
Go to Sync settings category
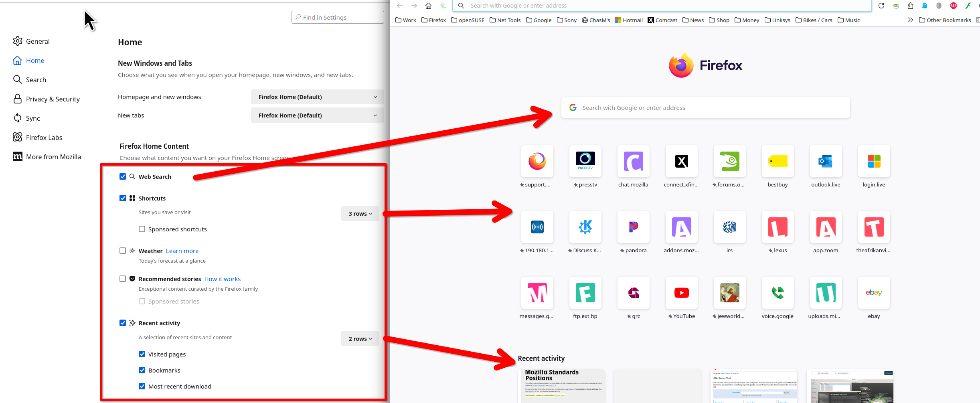(x=26, y=118)
